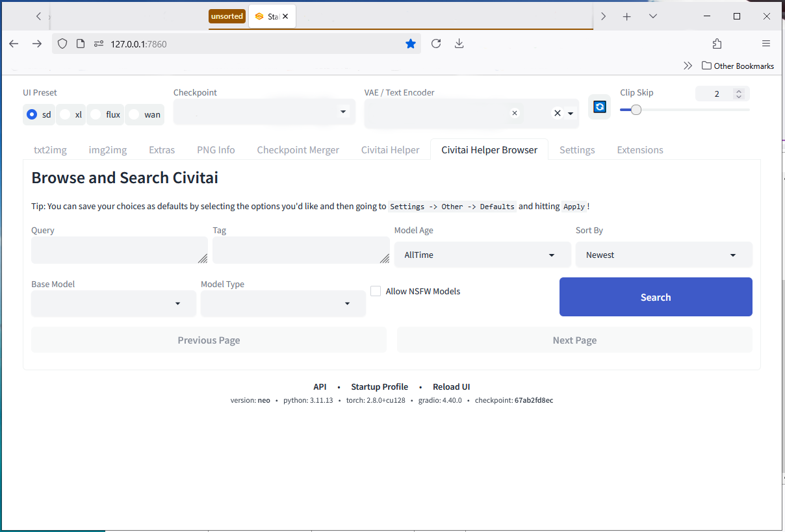
Task: Click the blue refresh VAE list button
Action: pos(600,107)
